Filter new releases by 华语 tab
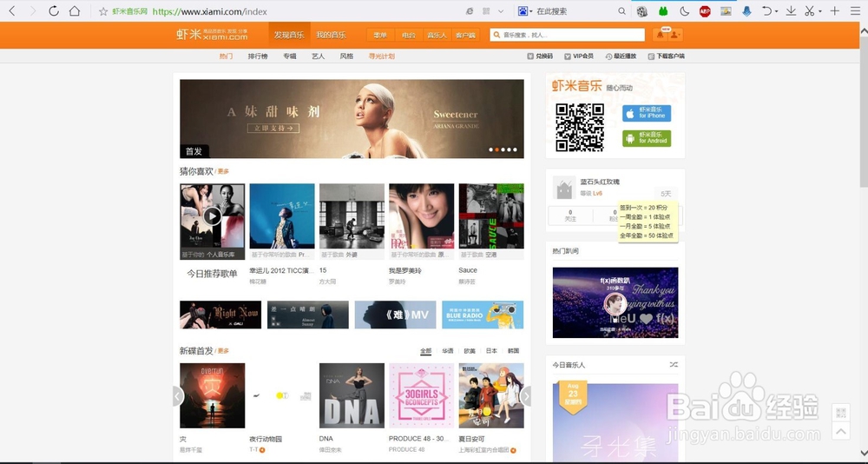This screenshot has width=868, height=464. (x=447, y=351)
